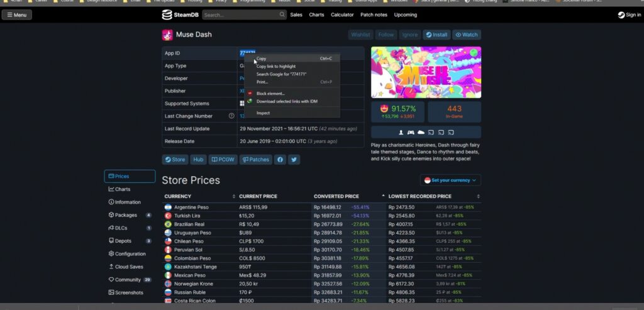
Task: Click the Follow button
Action: [x=386, y=35]
